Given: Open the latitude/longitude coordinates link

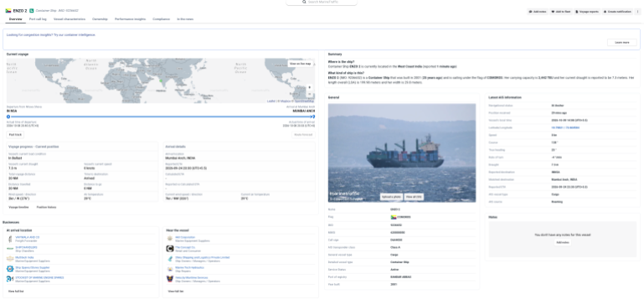Looking at the screenshot, I should (x=565, y=128).
